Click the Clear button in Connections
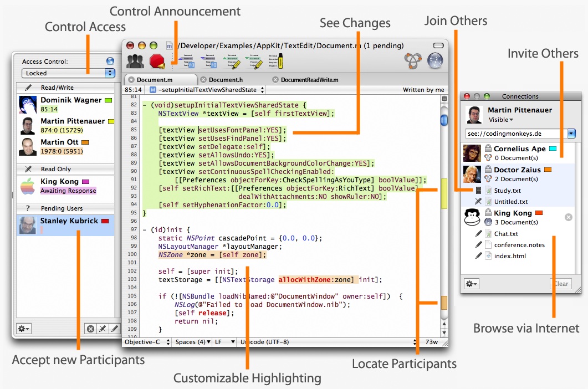Viewport: 588px width, 389px height. pos(561,284)
